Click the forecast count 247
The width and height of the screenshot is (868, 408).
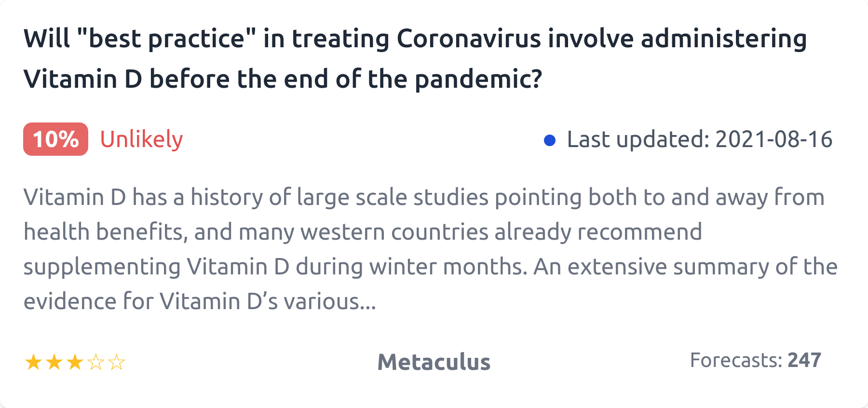coord(804,360)
